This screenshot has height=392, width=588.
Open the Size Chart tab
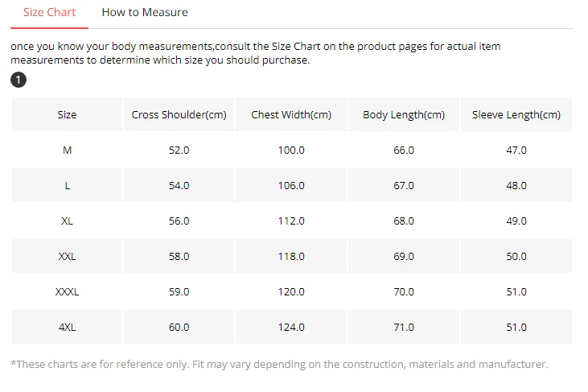(x=50, y=12)
